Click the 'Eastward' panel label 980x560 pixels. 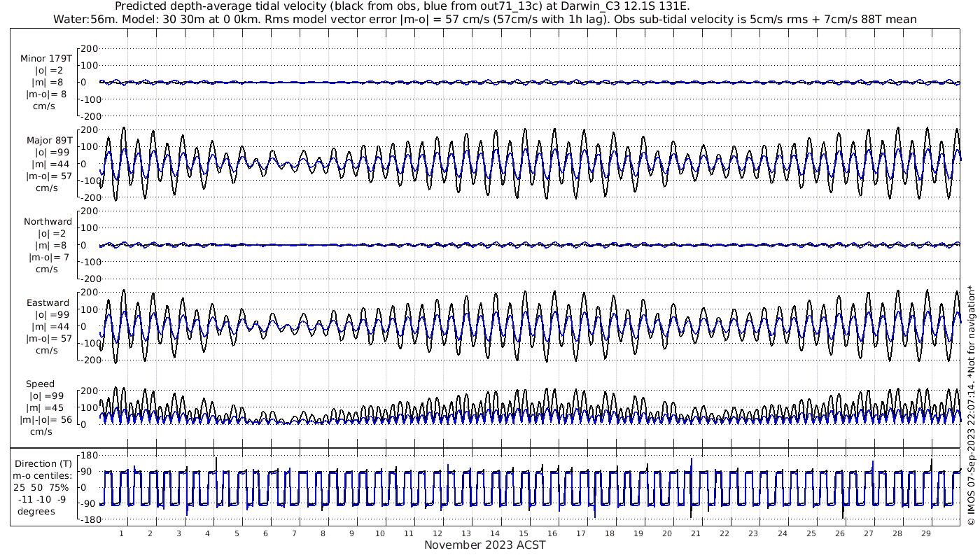tap(48, 303)
